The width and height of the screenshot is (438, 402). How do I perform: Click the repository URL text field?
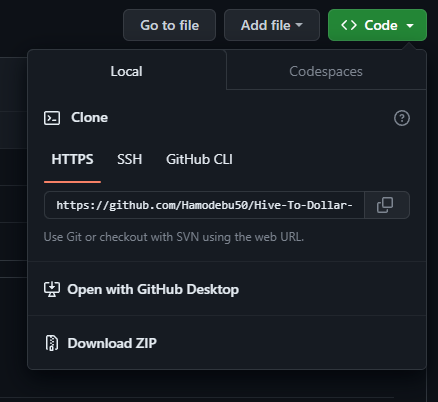click(204, 205)
